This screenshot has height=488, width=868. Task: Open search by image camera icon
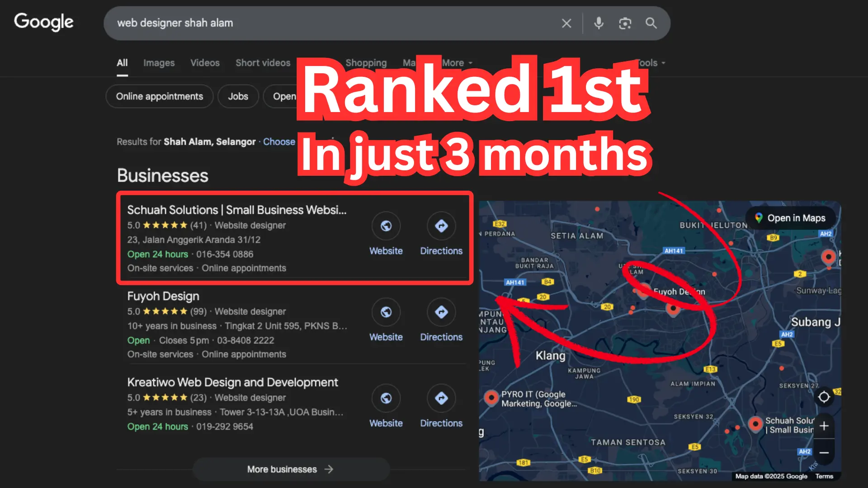point(625,23)
